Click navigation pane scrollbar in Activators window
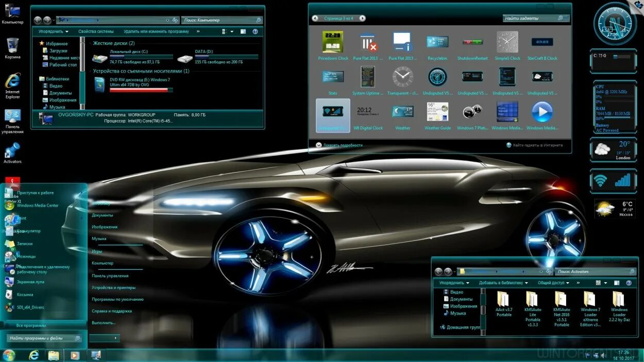Screen dimensions: 644x362 click(483, 312)
